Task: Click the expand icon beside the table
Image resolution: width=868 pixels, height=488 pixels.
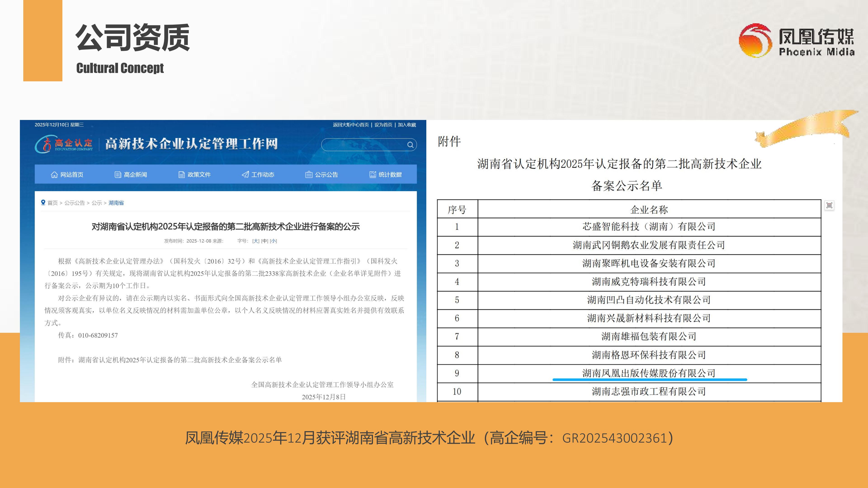Action: [x=829, y=205]
